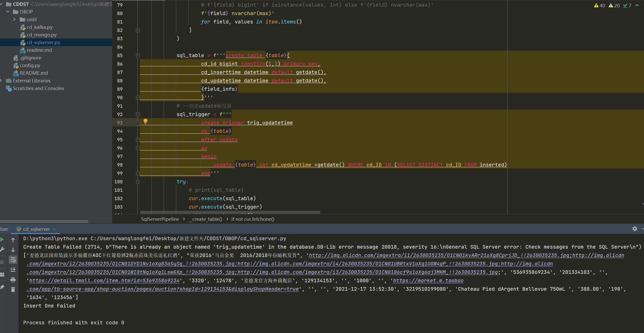Click line number 103 in gutter

click(118, 207)
